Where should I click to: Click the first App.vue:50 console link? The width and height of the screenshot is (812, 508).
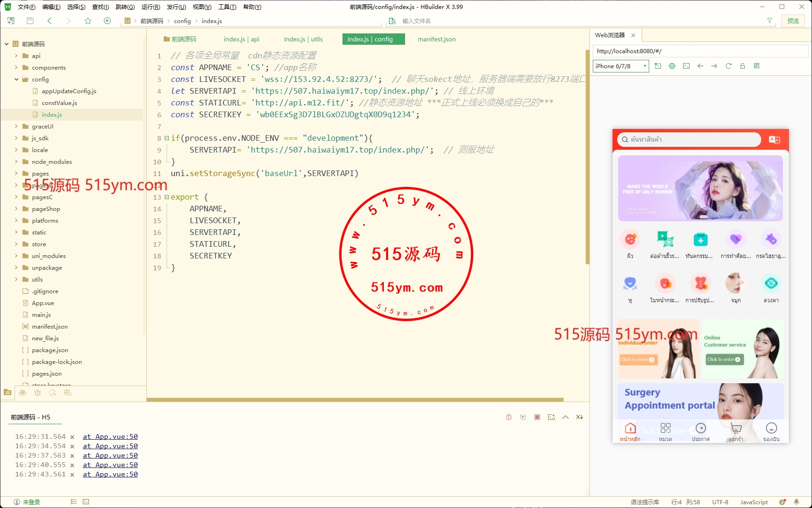[110, 436]
